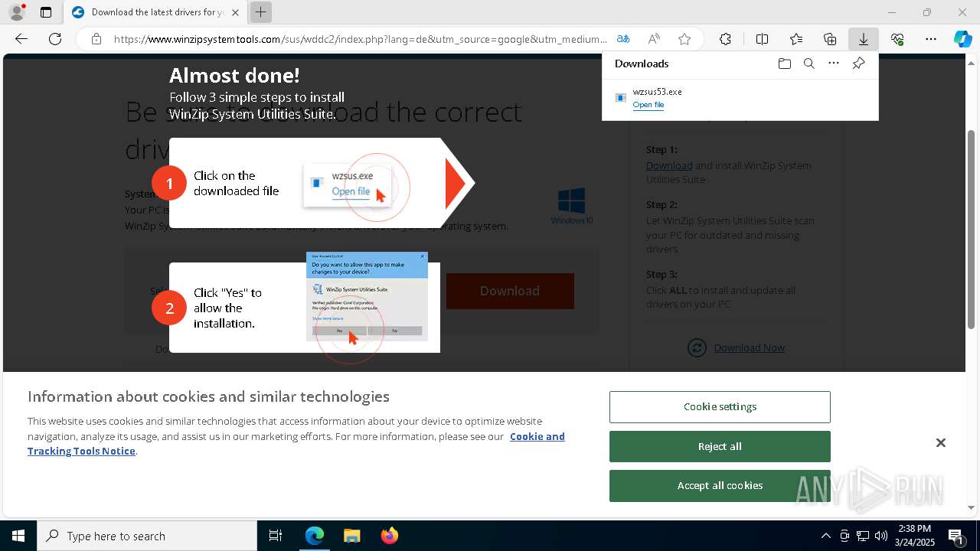The width and height of the screenshot is (980, 551).
Task: Click the taskbar clock
Action: click(x=915, y=536)
